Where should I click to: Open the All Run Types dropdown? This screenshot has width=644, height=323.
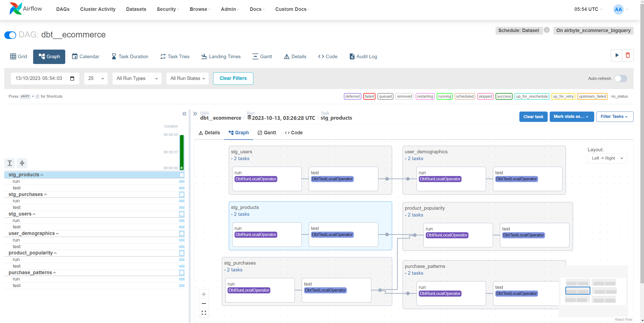click(137, 78)
